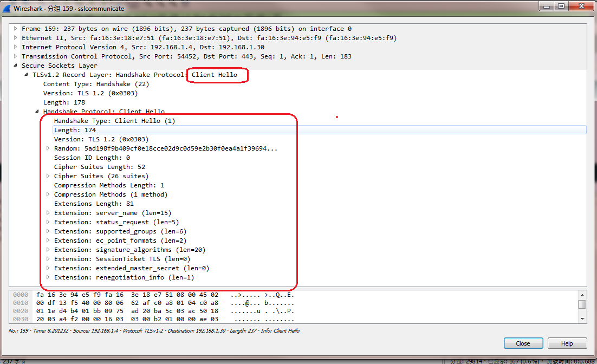Click hex pane scrollbar up arrow
Image resolution: width=597 pixels, height=364 pixels.
[582, 295]
